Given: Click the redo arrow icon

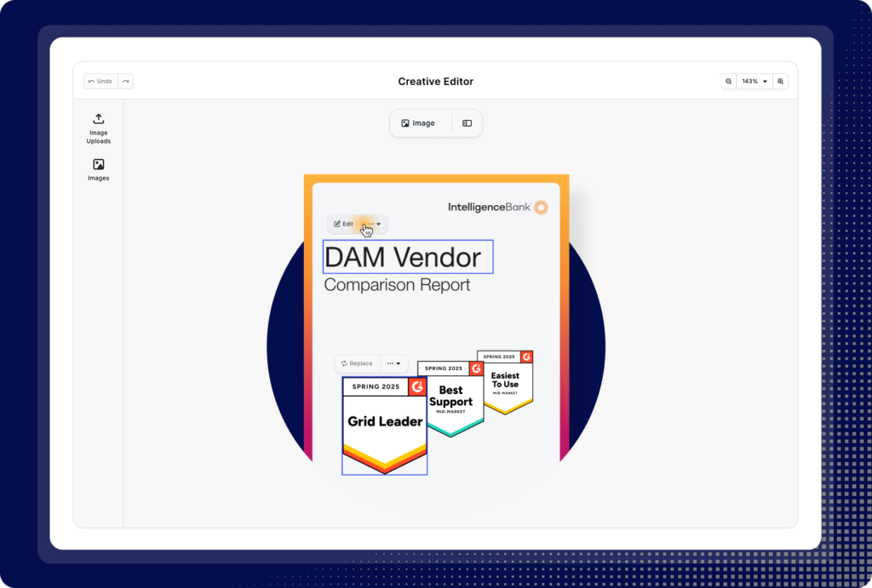Looking at the screenshot, I should coord(126,82).
